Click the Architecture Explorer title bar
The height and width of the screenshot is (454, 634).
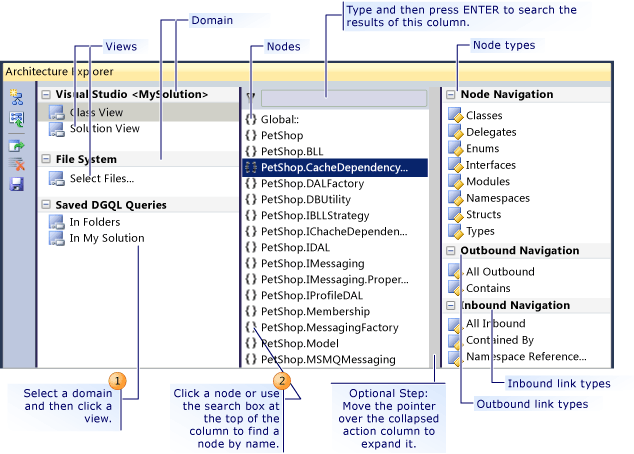307,72
